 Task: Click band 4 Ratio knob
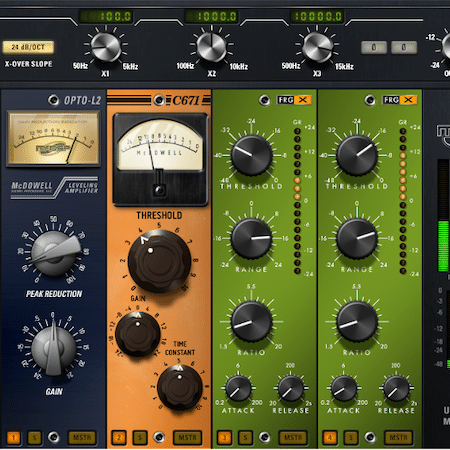pos(357,322)
